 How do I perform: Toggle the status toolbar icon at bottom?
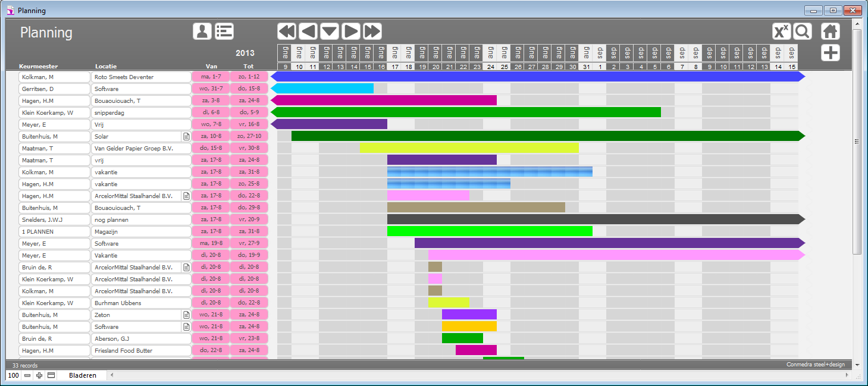[x=51, y=375]
